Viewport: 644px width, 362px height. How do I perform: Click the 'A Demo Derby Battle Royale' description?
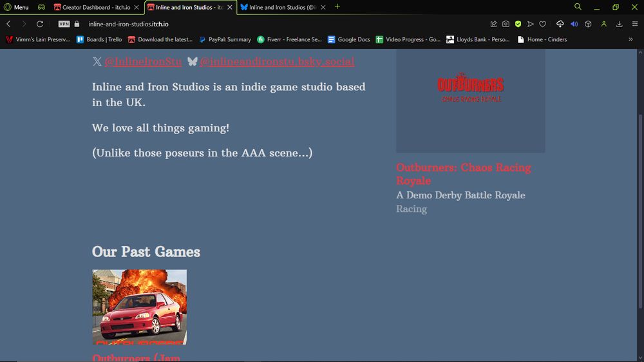tap(460, 195)
